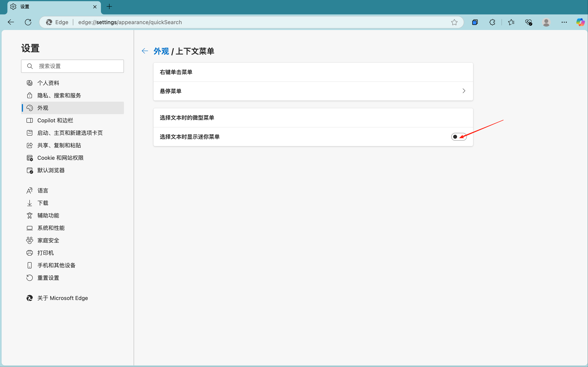Open 关于 Microsoft Edge page
588x367 pixels.
pos(72,298)
